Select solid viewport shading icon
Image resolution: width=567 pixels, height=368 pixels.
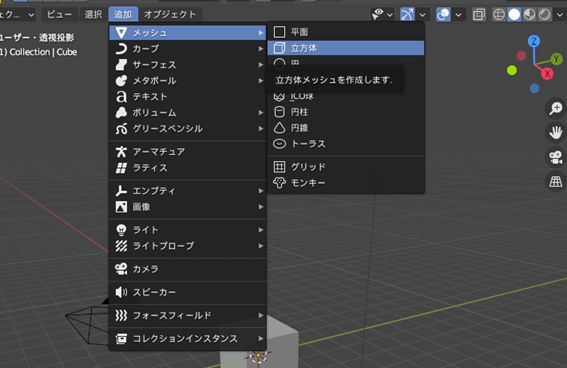click(x=514, y=14)
